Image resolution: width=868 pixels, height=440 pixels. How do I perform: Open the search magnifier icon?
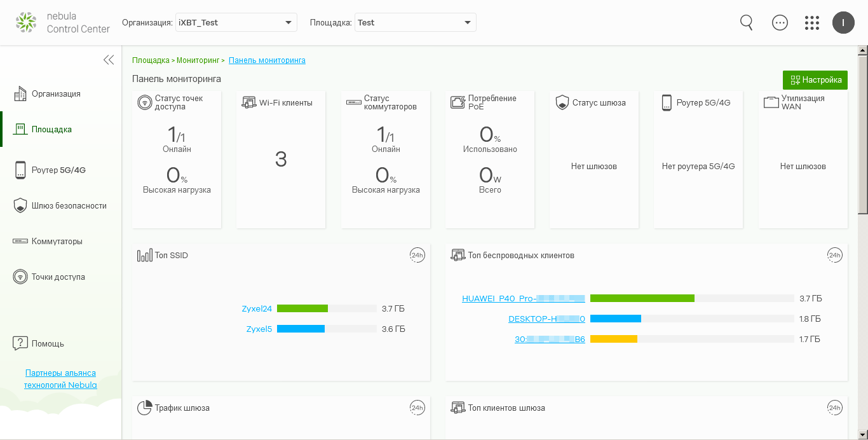[747, 22]
